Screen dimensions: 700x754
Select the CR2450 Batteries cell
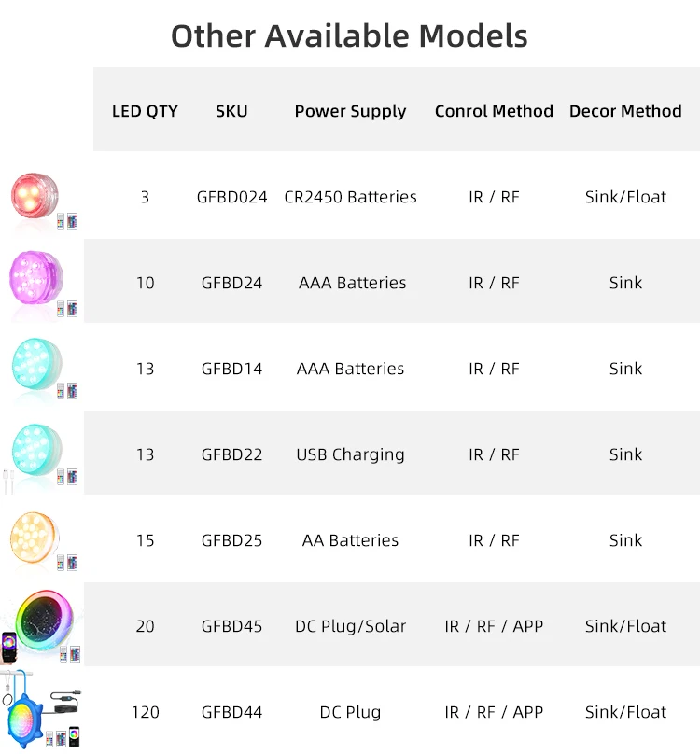pyautogui.click(x=350, y=197)
